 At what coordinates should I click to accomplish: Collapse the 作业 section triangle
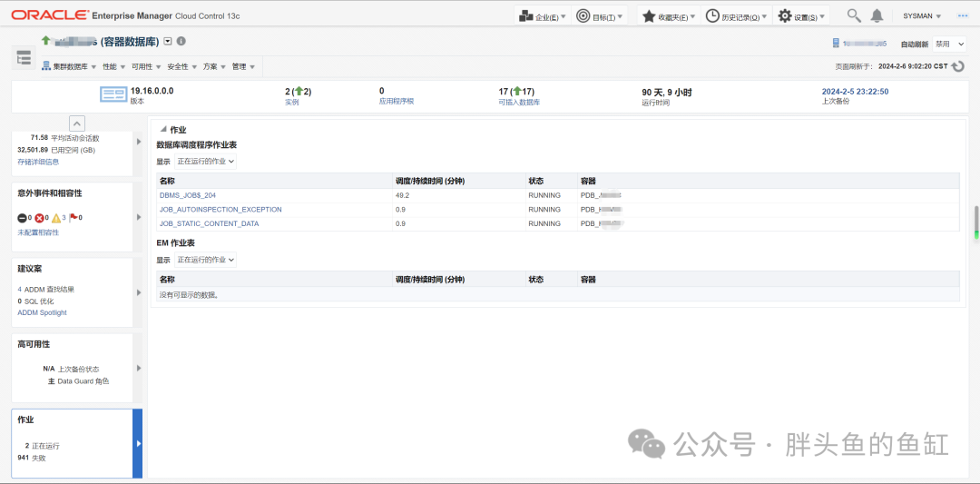(163, 130)
